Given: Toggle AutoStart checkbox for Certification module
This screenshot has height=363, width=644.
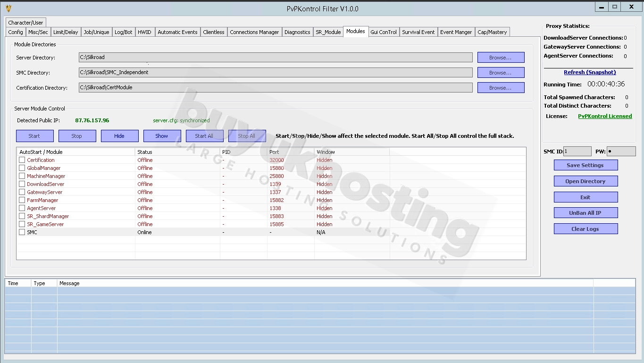Looking at the screenshot, I should (x=22, y=160).
